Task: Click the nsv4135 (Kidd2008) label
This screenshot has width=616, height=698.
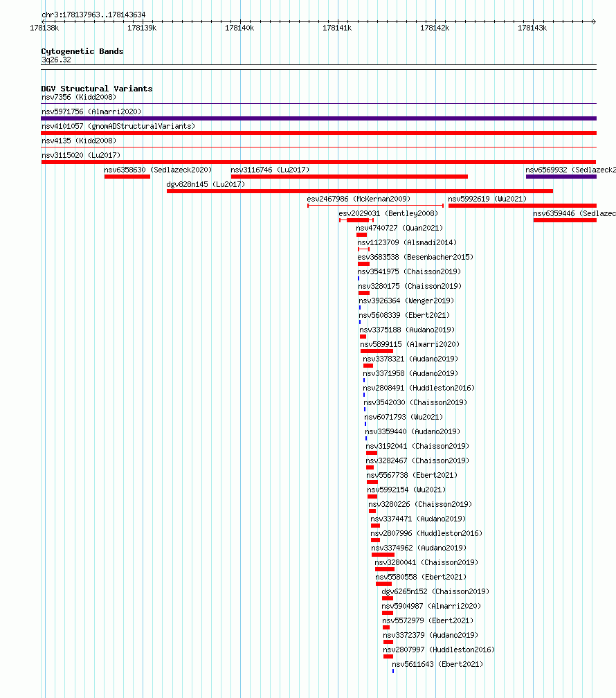Action: (79, 141)
